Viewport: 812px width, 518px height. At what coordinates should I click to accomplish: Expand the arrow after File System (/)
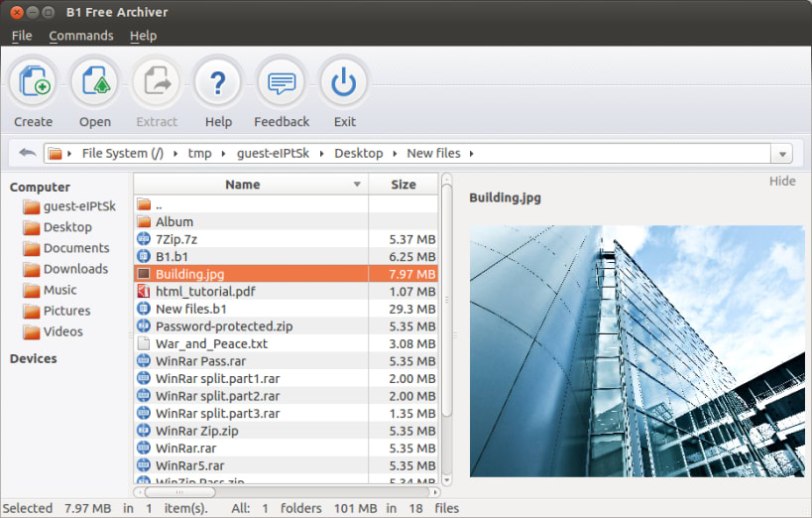[175, 154]
